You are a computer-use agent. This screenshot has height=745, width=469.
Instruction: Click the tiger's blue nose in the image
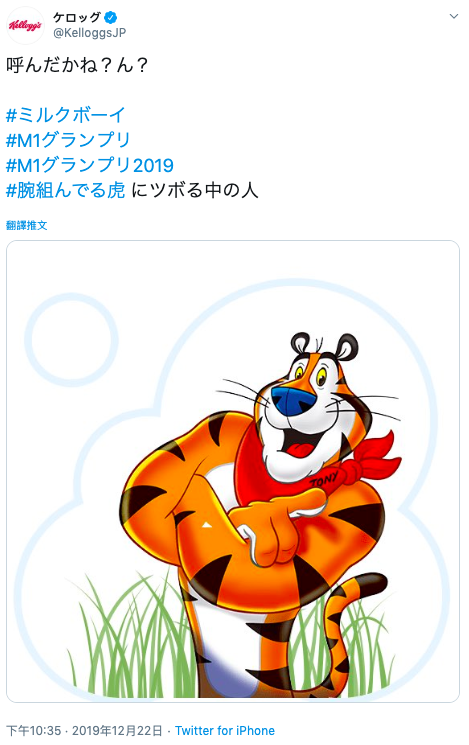[294, 401]
